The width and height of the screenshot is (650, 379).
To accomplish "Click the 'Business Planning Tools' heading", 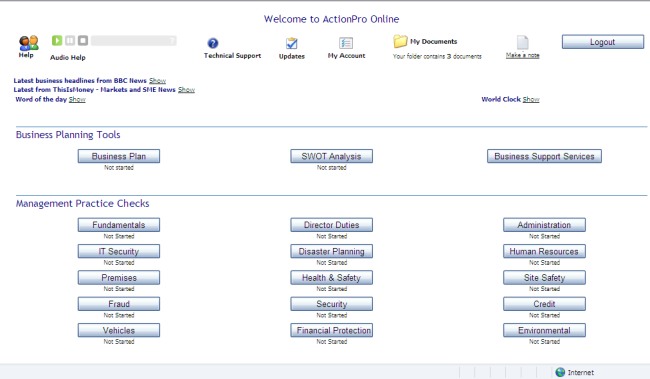I will (x=68, y=135).
